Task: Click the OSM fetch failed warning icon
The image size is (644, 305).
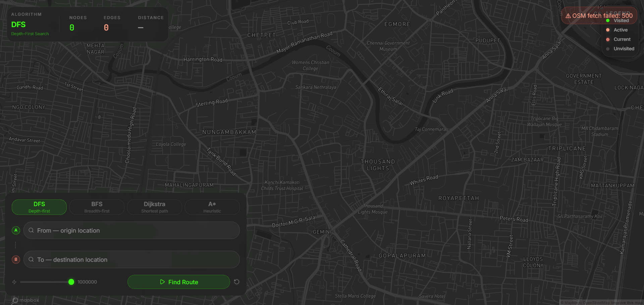Action: click(568, 16)
